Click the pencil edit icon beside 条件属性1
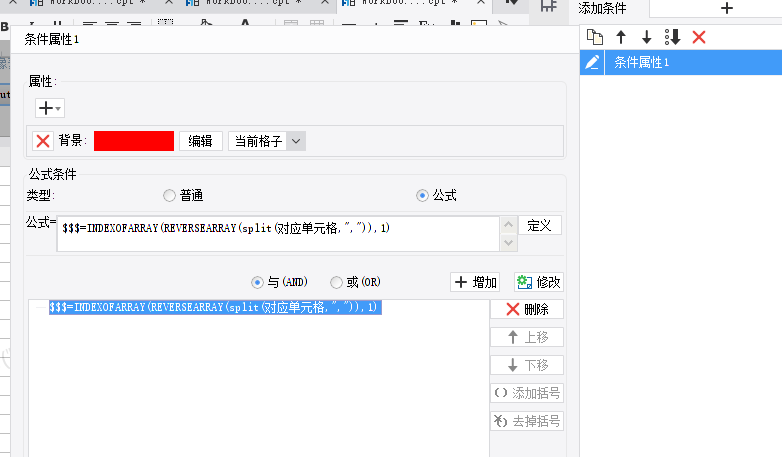 (592, 62)
